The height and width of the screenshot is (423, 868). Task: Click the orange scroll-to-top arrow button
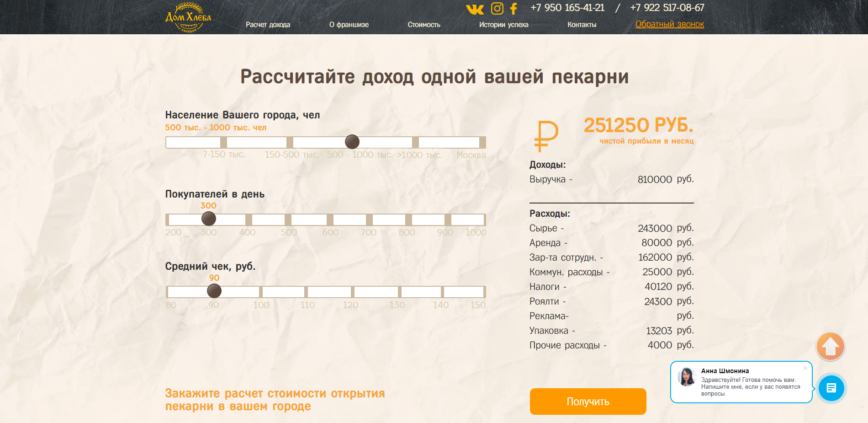[830, 347]
